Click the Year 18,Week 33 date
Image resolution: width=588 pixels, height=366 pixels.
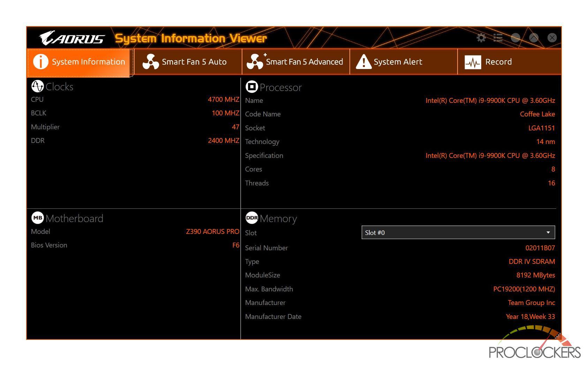(530, 317)
